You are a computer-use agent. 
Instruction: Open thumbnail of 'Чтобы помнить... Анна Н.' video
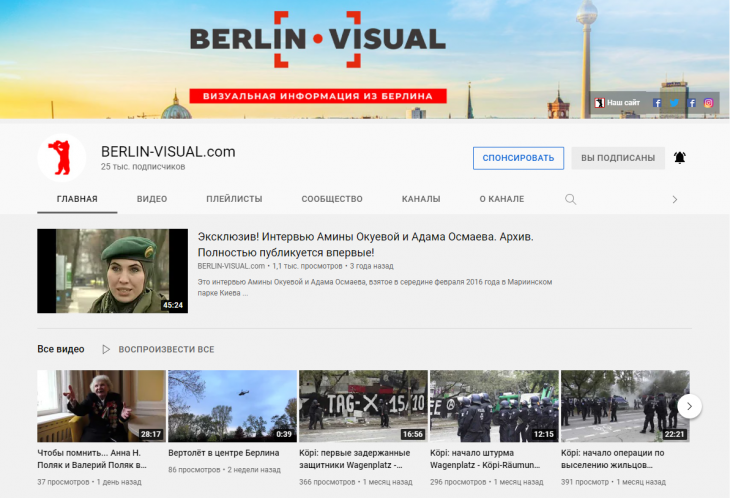coord(101,406)
